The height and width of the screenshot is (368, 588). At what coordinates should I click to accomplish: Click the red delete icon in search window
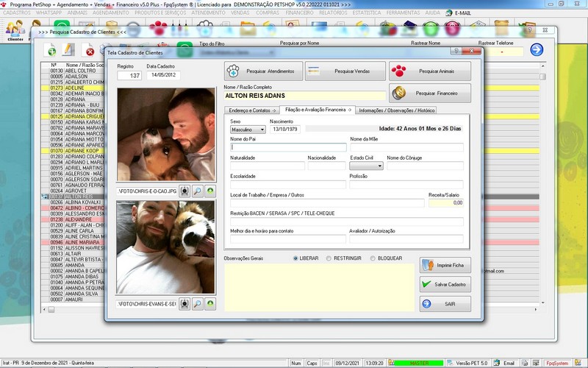click(88, 50)
